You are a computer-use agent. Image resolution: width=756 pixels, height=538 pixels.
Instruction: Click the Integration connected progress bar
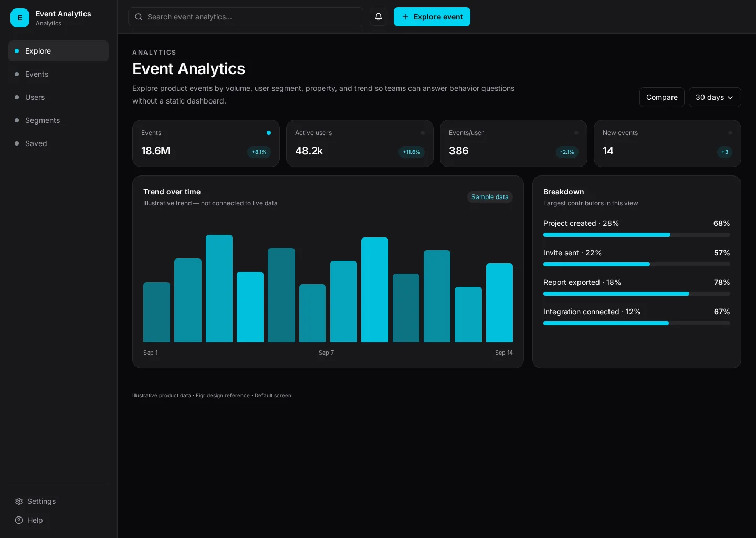(636, 323)
